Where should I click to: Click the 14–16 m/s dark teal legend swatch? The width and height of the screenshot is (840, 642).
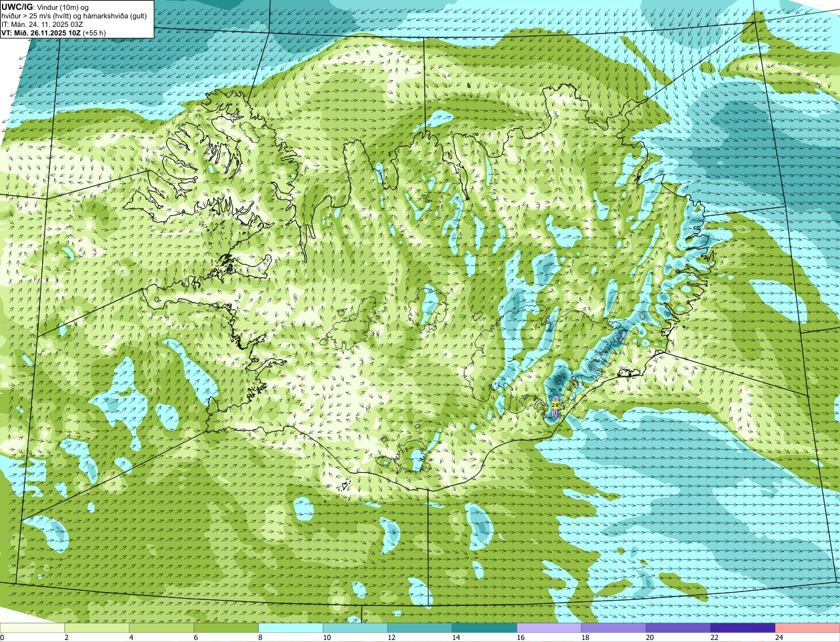(x=484, y=628)
